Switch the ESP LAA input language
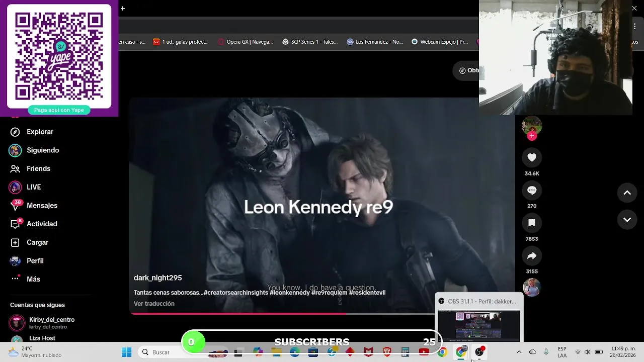644x362 pixels. (x=562, y=352)
